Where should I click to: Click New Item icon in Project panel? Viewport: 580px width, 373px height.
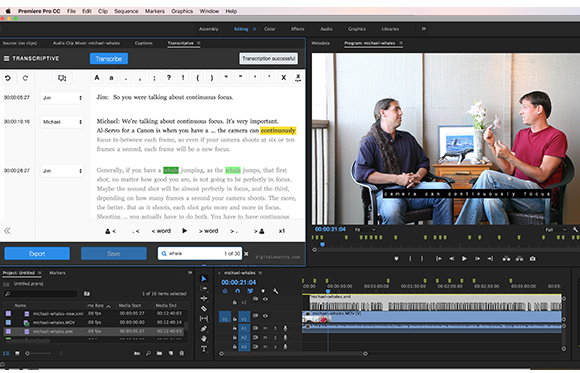pos(171,353)
